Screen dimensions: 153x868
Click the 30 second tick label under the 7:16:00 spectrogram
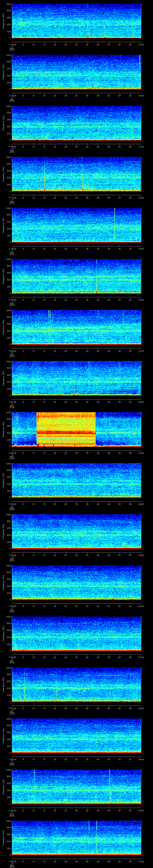click(77, 147)
